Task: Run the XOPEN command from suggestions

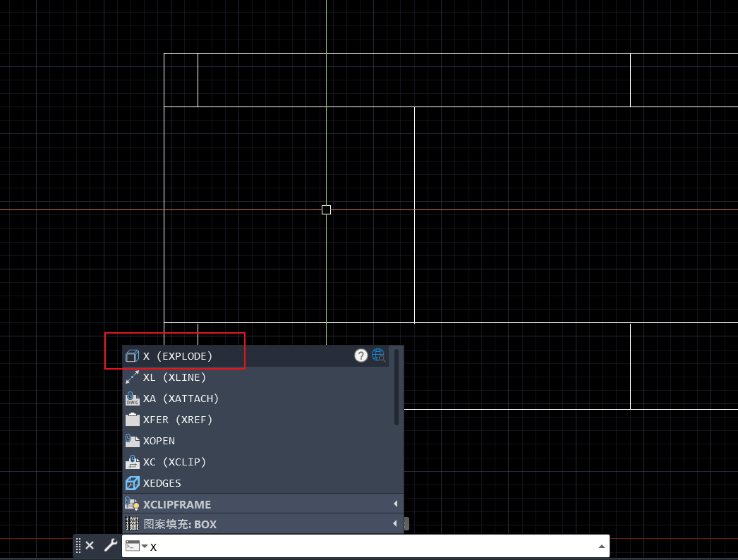Action: (159, 441)
